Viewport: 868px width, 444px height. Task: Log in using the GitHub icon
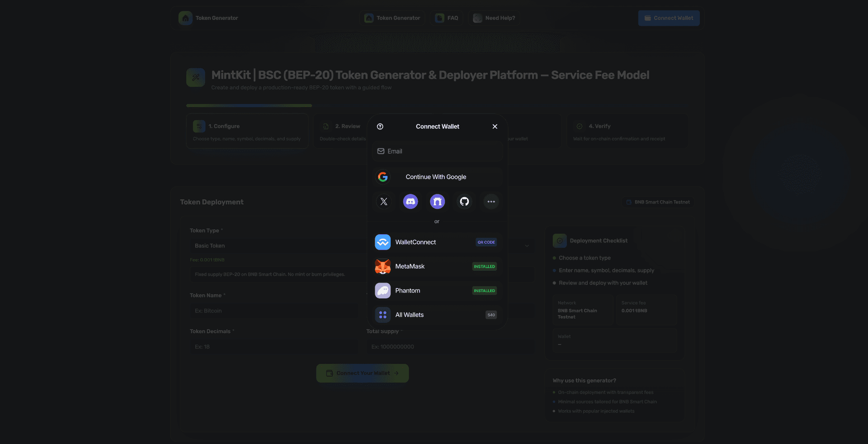464,202
